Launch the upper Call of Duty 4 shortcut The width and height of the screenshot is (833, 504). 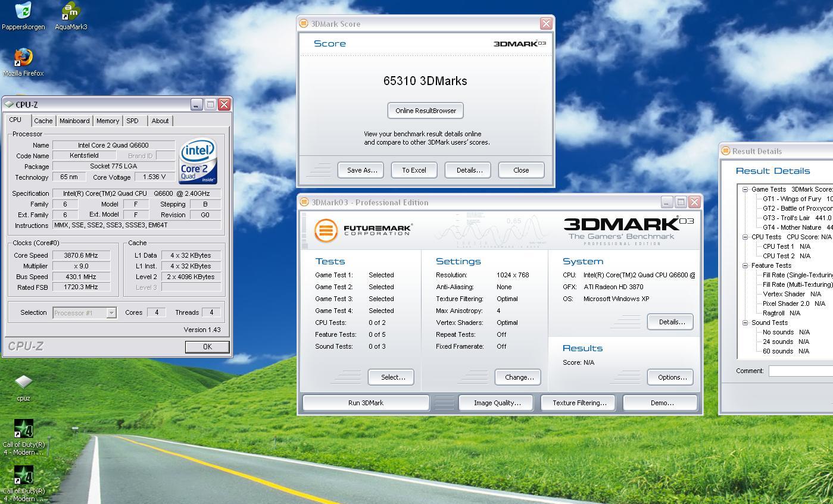(23, 437)
